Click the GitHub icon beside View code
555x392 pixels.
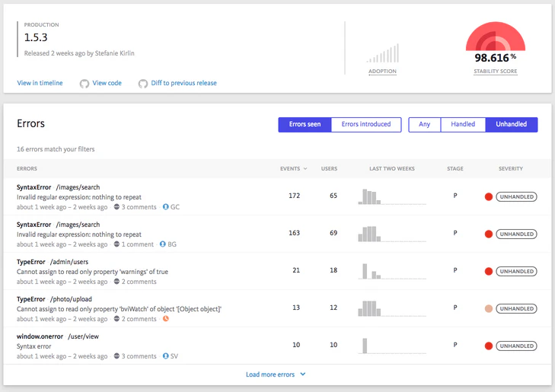[x=85, y=84]
